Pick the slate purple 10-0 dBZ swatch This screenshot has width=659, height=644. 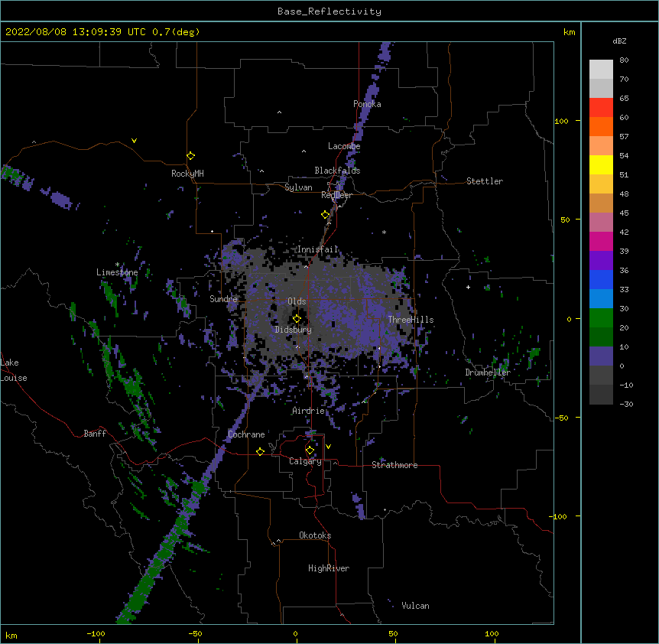pyautogui.click(x=601, y=356)
